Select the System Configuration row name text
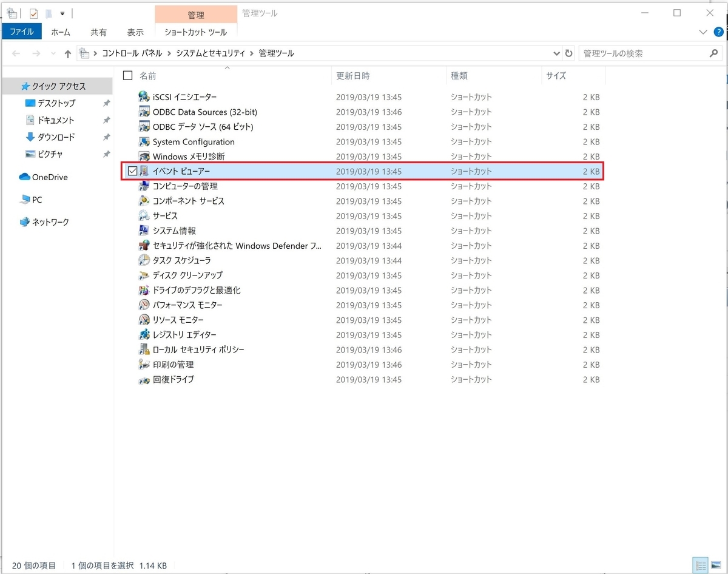 tap(194, 141)
